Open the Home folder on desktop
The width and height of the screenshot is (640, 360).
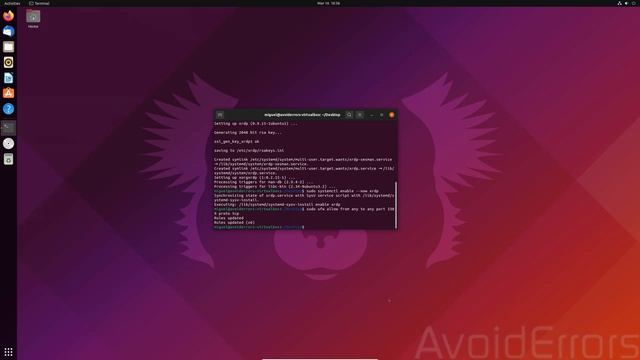pos(33,19)
